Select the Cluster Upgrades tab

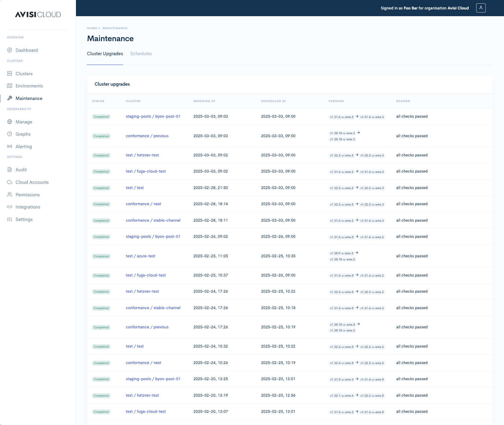tap(105, 54)
